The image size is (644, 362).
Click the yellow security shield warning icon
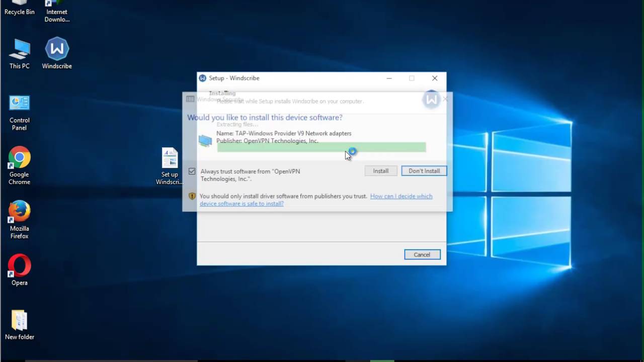tap(192, 196)
